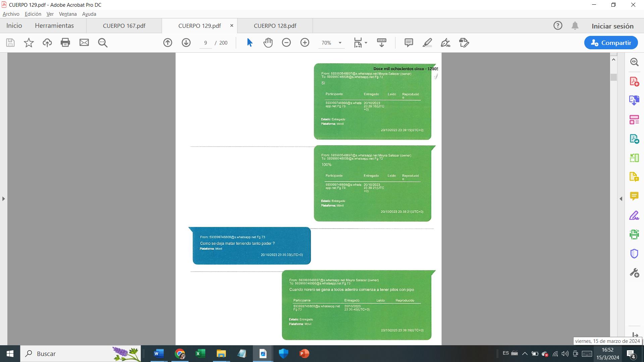Open volume control in system tray
644x362 pixels.
tap(565, 354)
